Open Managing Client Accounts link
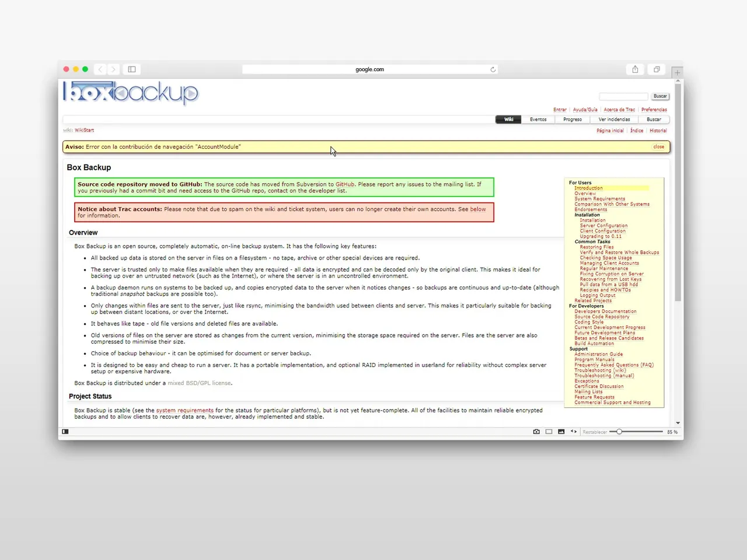 (x=609, y=263)
